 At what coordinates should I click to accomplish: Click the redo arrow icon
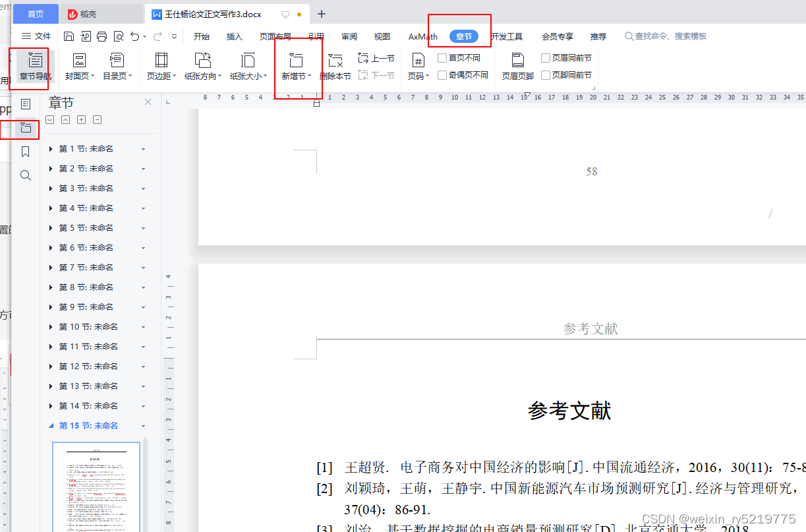tap(158, 36)
